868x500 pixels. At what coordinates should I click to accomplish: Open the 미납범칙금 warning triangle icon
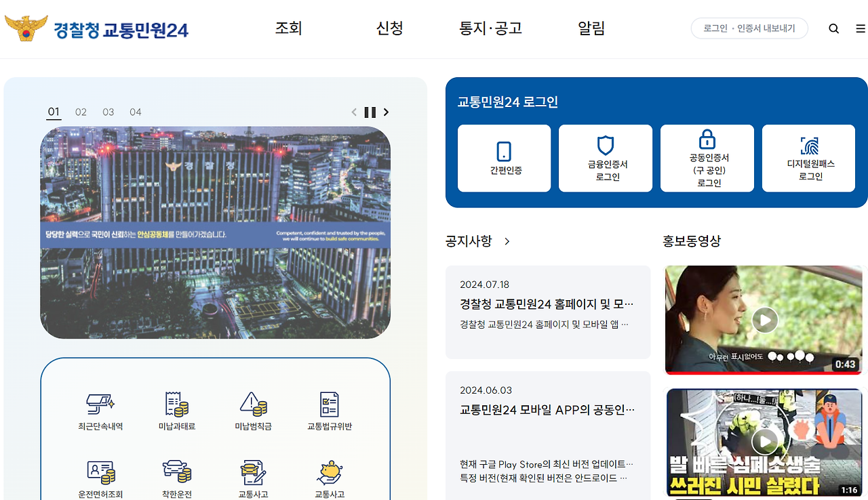pyautogui.click(x=253, y=404)
